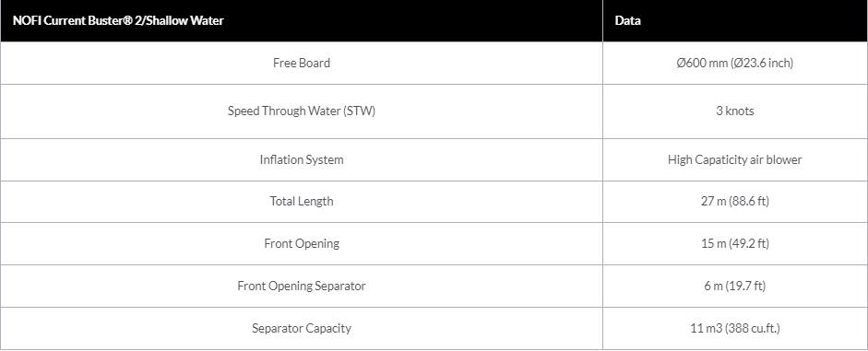
Task: Click the NOFI Current Buster 2/Shallow Water header
Action: pos(118,21)
